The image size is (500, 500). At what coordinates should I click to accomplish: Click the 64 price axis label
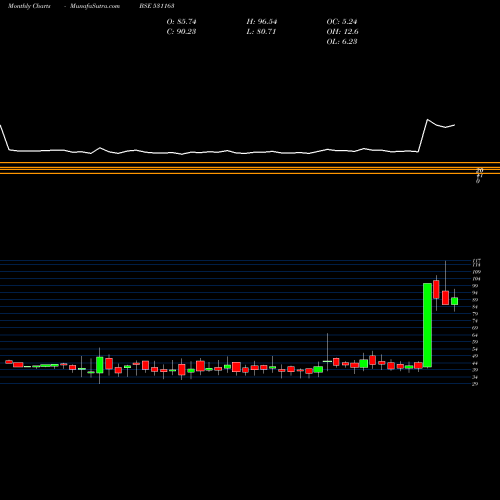pos(475,335)
